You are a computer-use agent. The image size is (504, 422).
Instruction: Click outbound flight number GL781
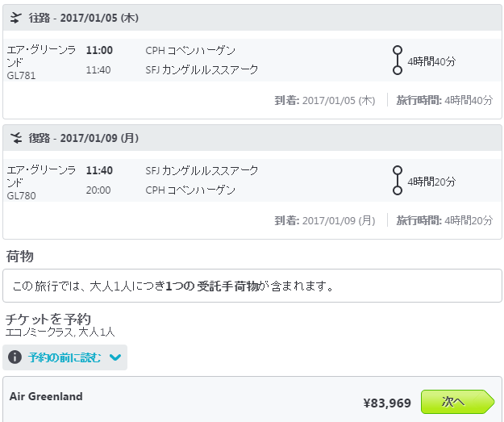(x=21, y=76)
